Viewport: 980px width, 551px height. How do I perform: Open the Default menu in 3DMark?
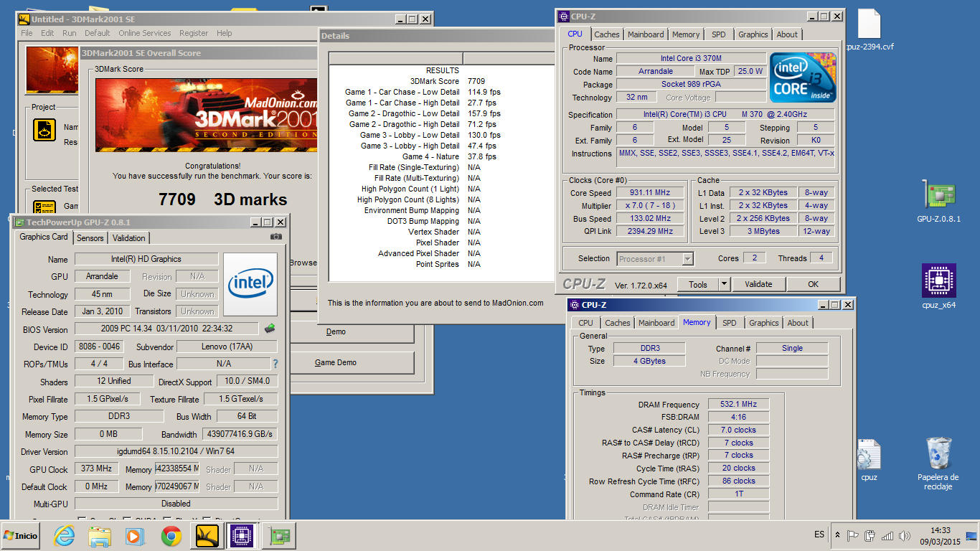pos(98,33)
